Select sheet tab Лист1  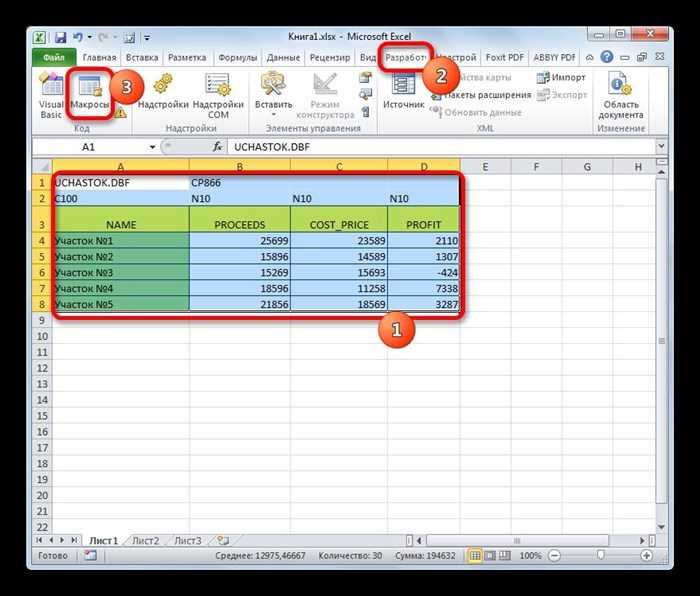[x=104, y=541]
